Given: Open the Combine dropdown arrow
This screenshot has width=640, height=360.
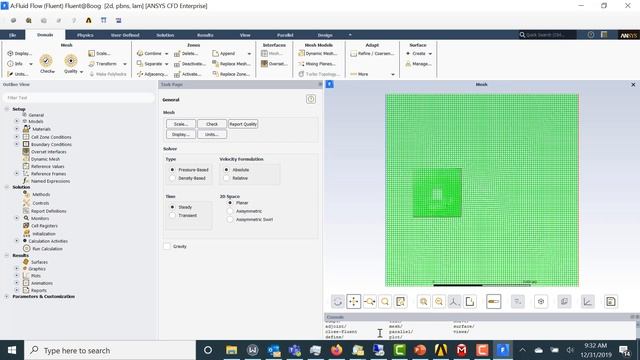Looking at the screenshot, I should (167, 53).
